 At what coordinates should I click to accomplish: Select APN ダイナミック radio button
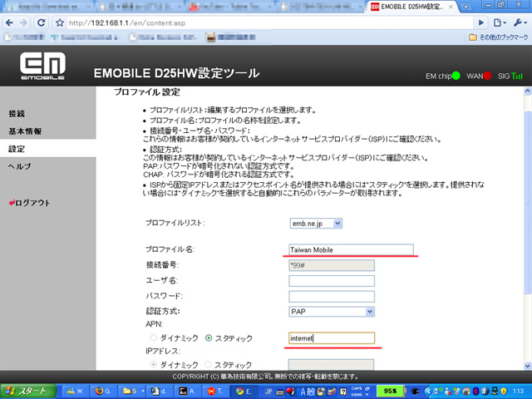(153, 337)
